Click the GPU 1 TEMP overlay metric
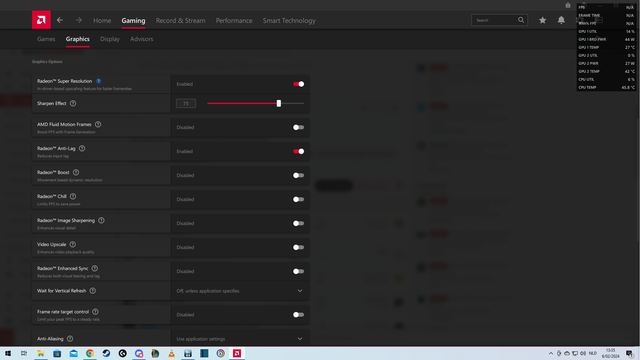Screen dimensions: 640x360 (606, 47)
